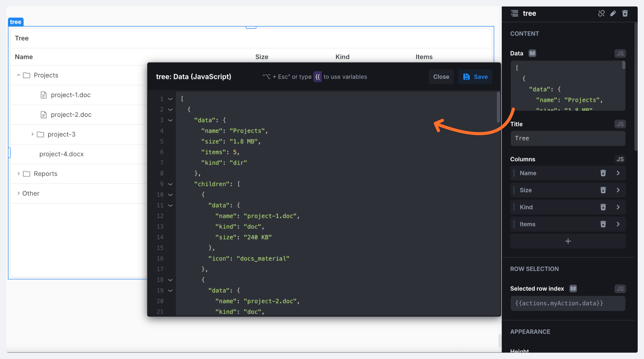Click the pencil rename icon beside tree
The image size is (644, 359).
pyautogui.click(x=613, y=13)
